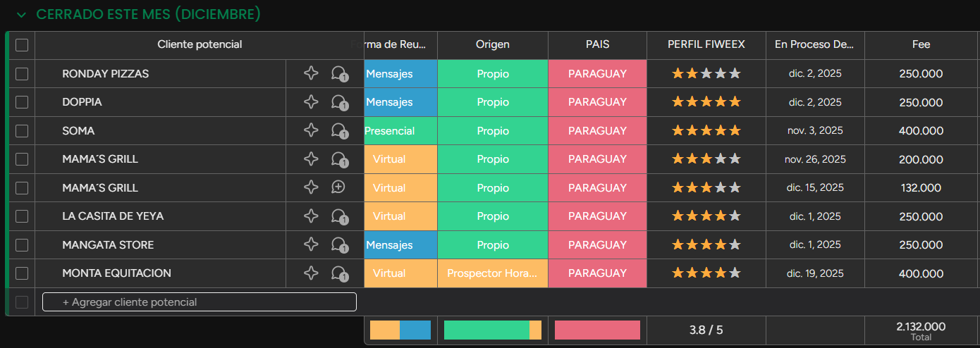The width and height of the screenshot is (980, 348).
Task: Collapse the CERRADO ESTE MES group chevron
Action: point(21,15)
